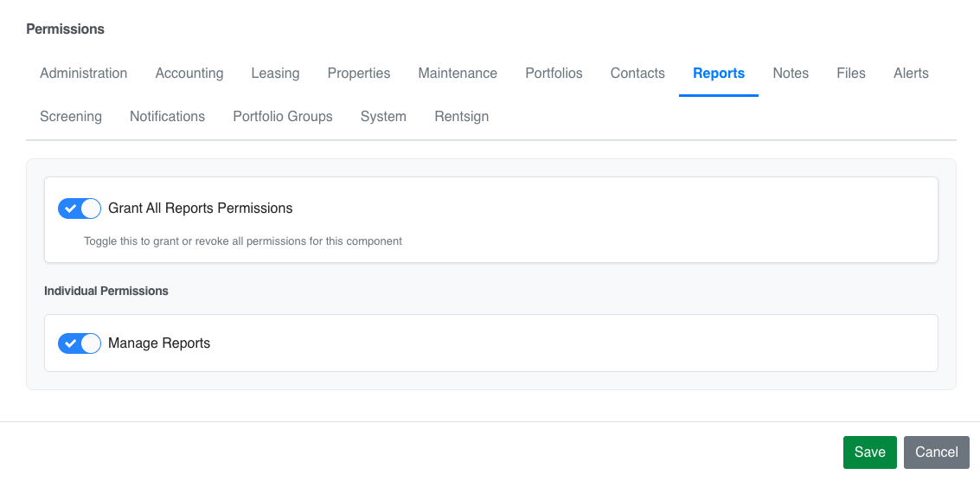Click the gray Cancel button
This screenshot has height=481, width=980.
click(x=936, y=452)
